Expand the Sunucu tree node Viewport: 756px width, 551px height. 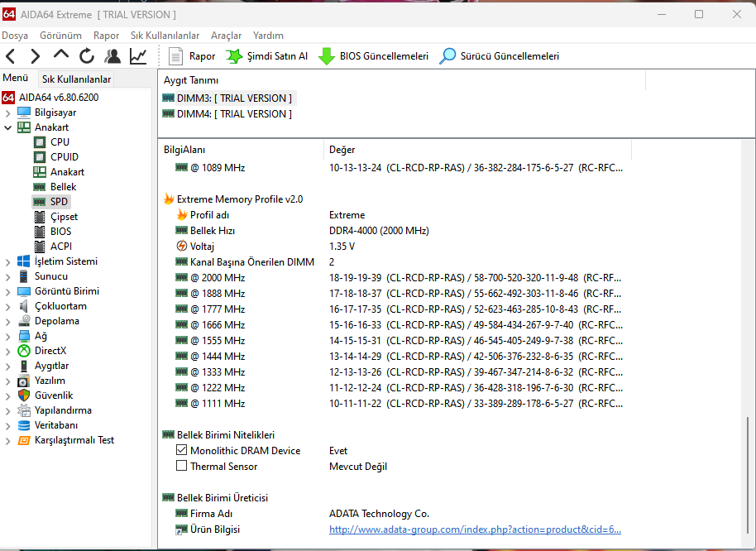point(7,277)
